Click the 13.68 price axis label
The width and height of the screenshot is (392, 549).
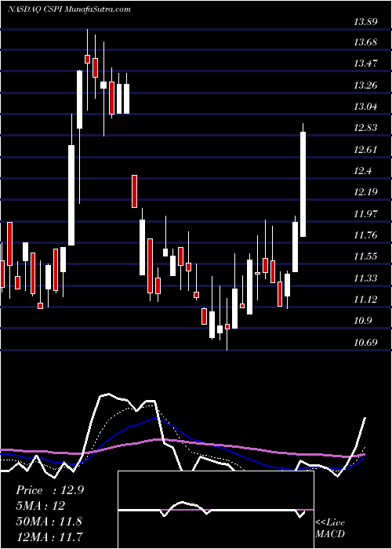(x=365, y=42)
